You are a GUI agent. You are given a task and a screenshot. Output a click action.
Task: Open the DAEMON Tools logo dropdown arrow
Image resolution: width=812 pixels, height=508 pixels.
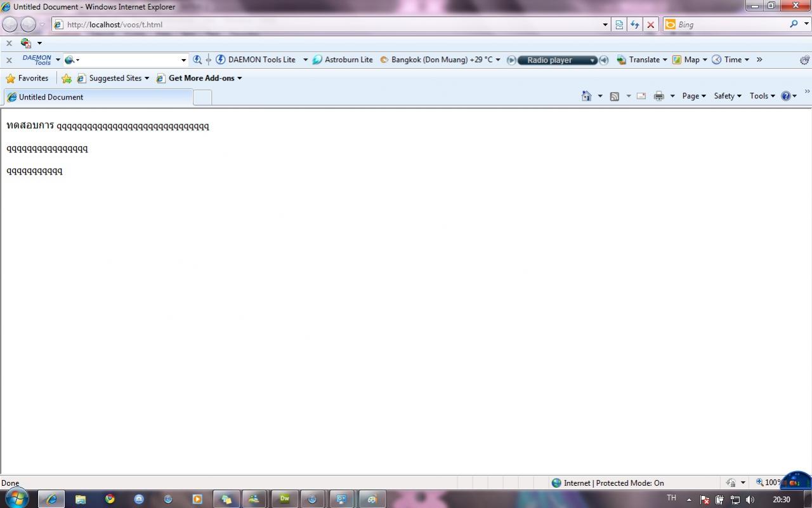coord(58,60)
